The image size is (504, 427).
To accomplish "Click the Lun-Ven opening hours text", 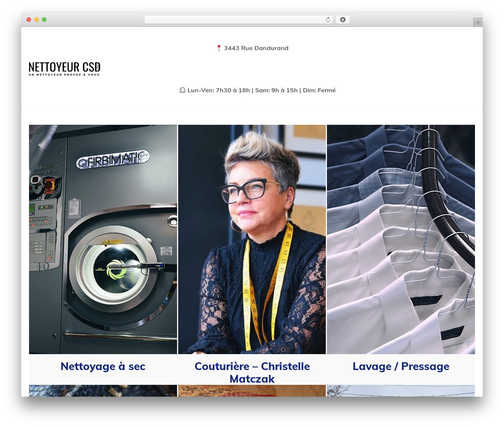I will click(261, 90).
